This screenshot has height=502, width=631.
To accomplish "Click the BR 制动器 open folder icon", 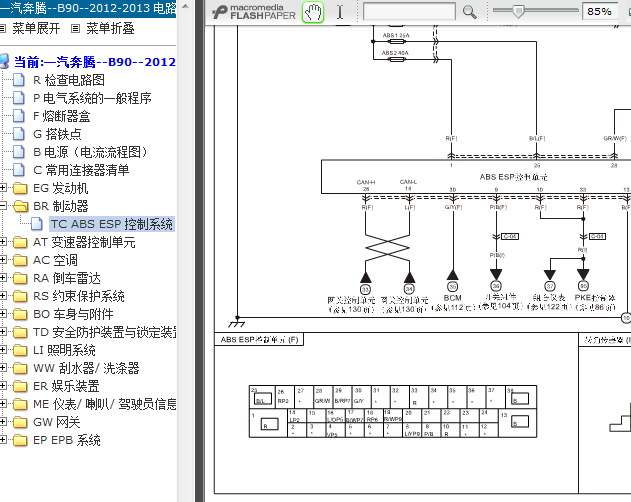I will point(20,206).
